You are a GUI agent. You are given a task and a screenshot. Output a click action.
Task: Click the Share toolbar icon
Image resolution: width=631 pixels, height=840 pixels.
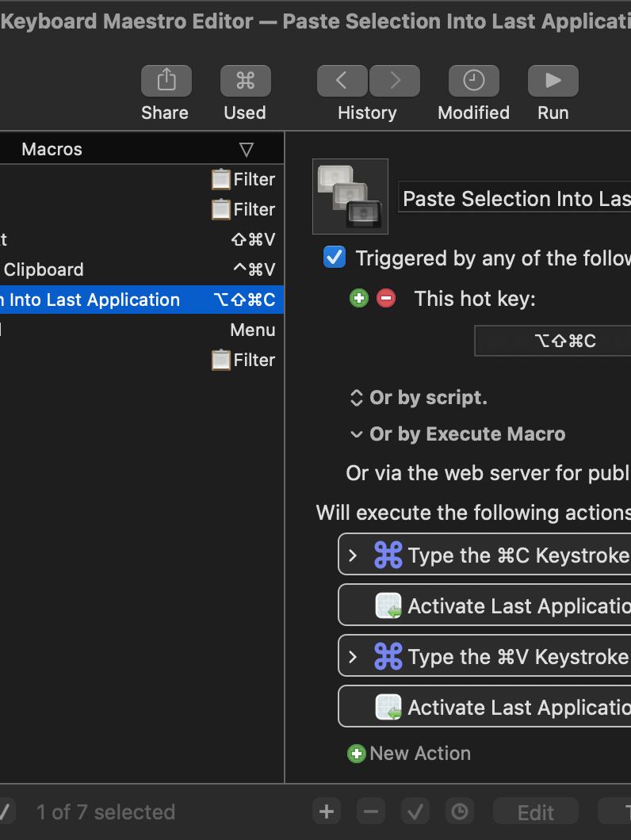pos(166,81)
